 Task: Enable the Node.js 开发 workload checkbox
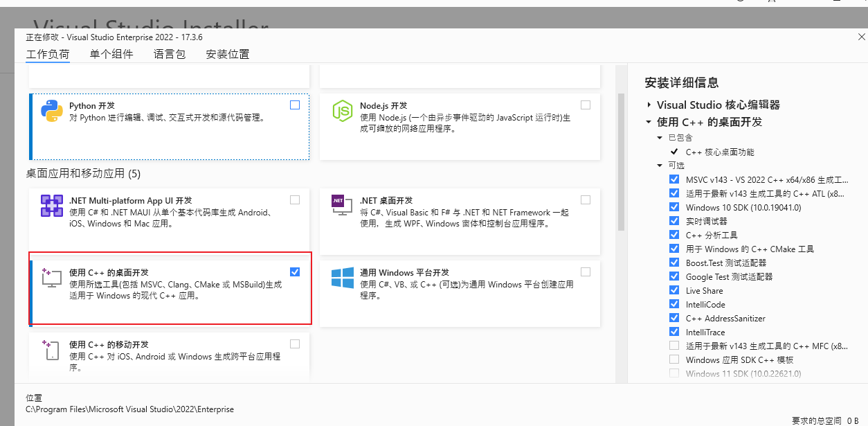tap(586, 105)
